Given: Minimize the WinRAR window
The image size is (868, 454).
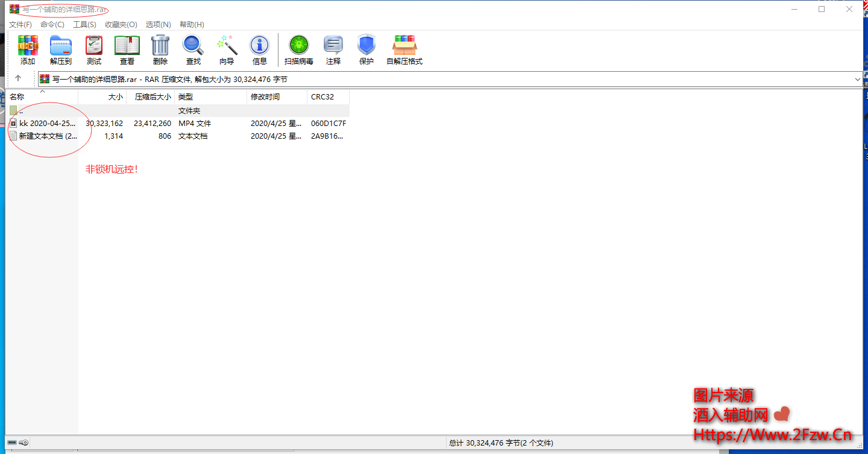Looking at the screenshot, I should point(794,9).
